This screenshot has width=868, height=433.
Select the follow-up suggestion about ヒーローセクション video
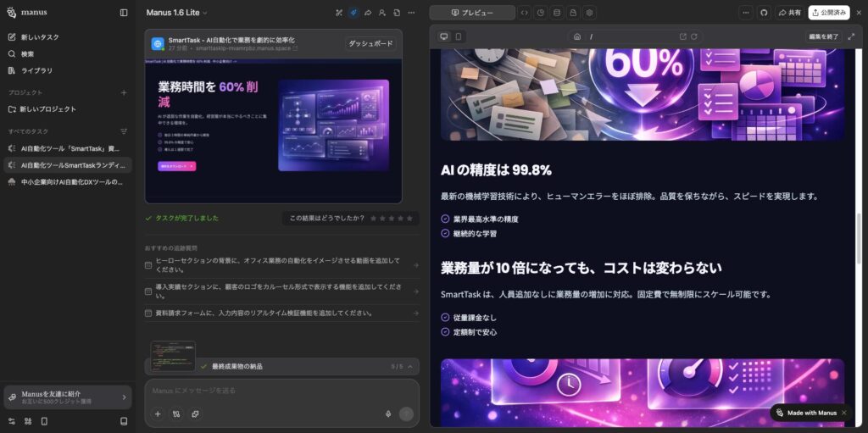281,265
